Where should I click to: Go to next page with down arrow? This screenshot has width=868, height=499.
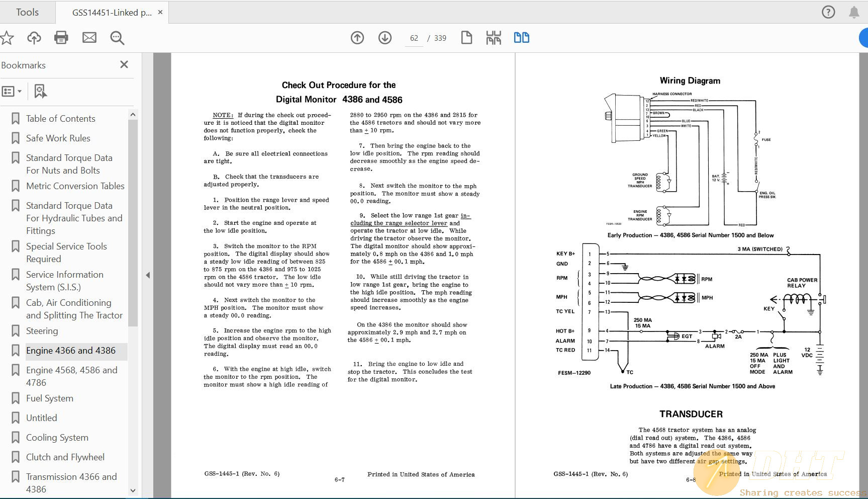coord(385,38)
